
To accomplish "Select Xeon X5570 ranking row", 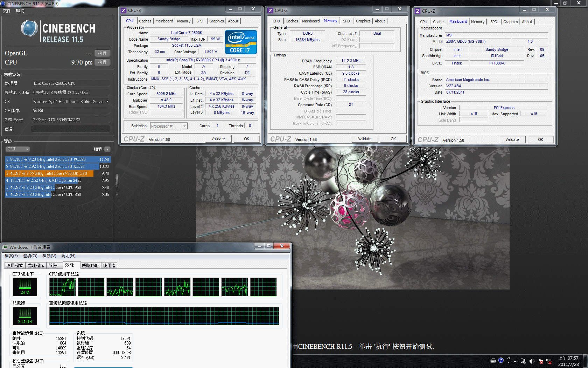I will 58,166.
